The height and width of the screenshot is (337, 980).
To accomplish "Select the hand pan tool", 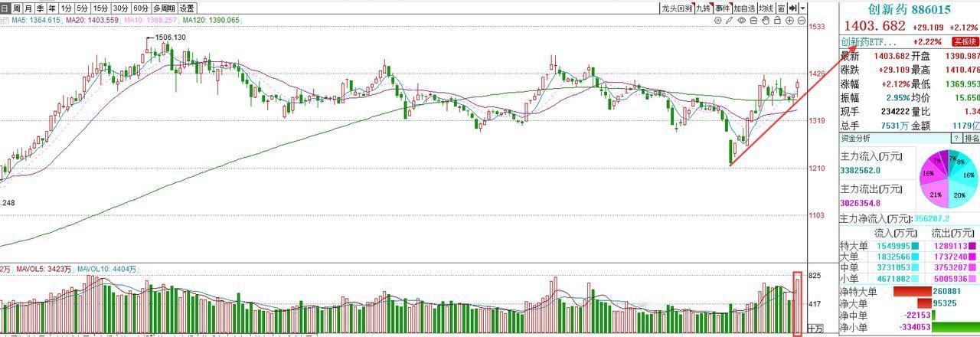I will pyautogui.click(x=766, y=21).
